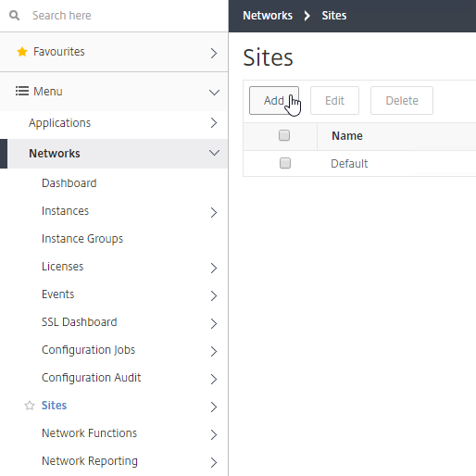Click the gold Favourites star icon
This screenshot has height=476, width=476.
click(22, 52)
